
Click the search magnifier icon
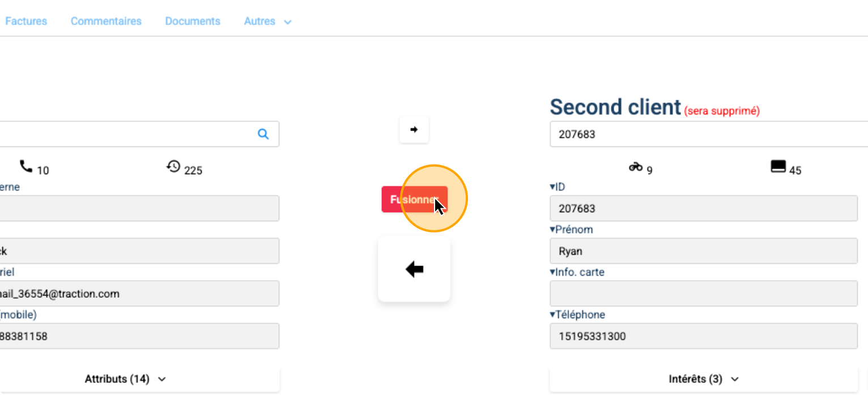point(263,134)
